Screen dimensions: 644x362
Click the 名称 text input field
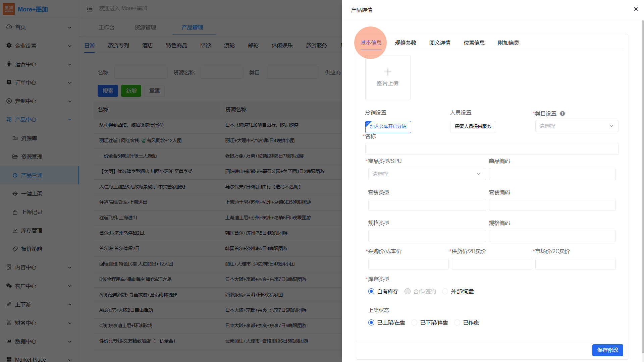click(492, 149)
